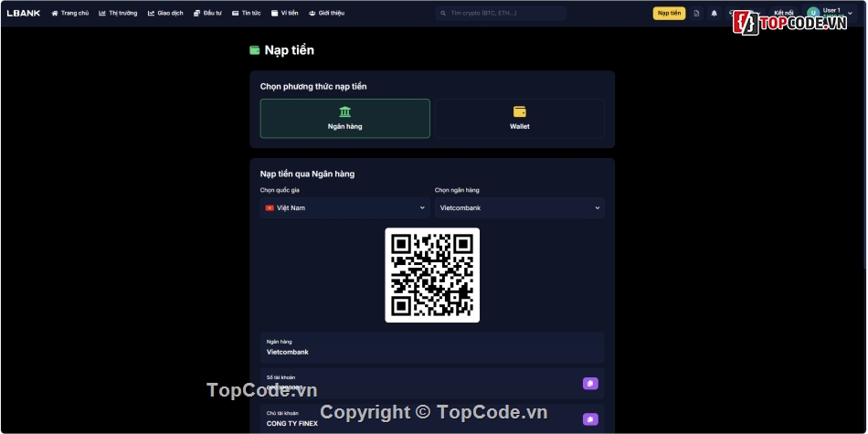The width and height of the screenshot is (868, 434).
Task: Open notifications bell icon
Action: tap(715, 14)
